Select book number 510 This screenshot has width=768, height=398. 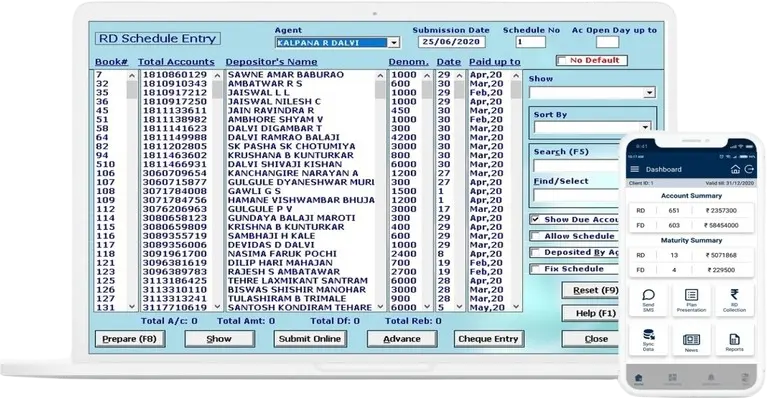pyautogui.click(x=106, y=164)
